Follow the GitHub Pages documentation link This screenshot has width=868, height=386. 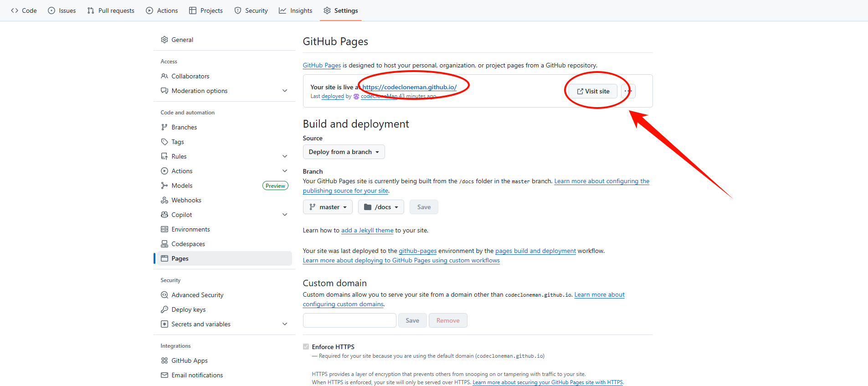(x=322, y=65)
